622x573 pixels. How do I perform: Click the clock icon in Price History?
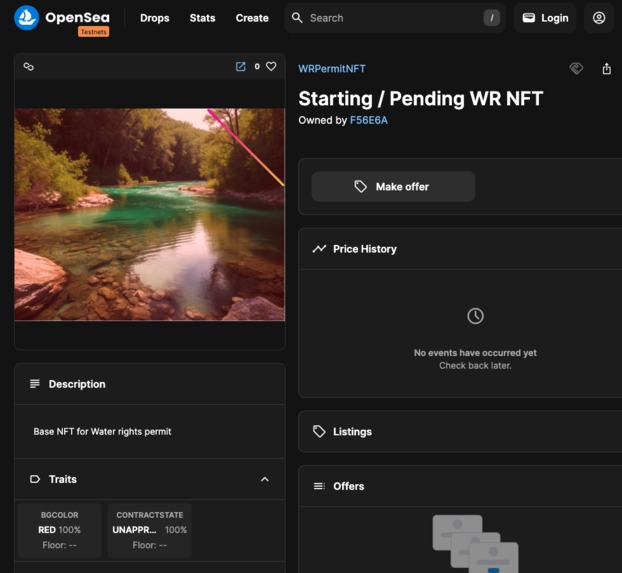[475, 316]
